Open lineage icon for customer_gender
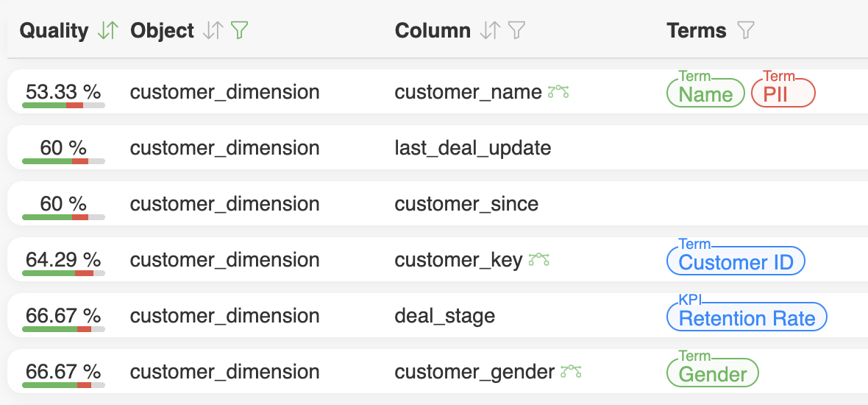 pos(571,372)
